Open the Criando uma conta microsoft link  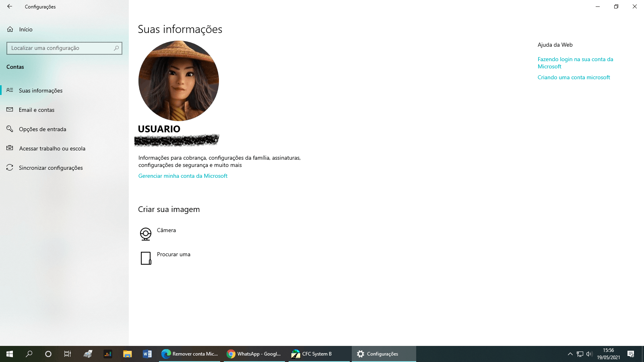[x=574, y=77]
